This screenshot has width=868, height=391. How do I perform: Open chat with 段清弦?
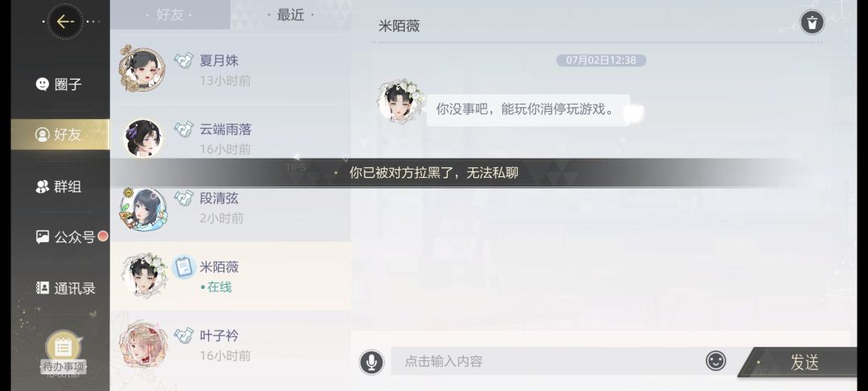click(231, 207)
